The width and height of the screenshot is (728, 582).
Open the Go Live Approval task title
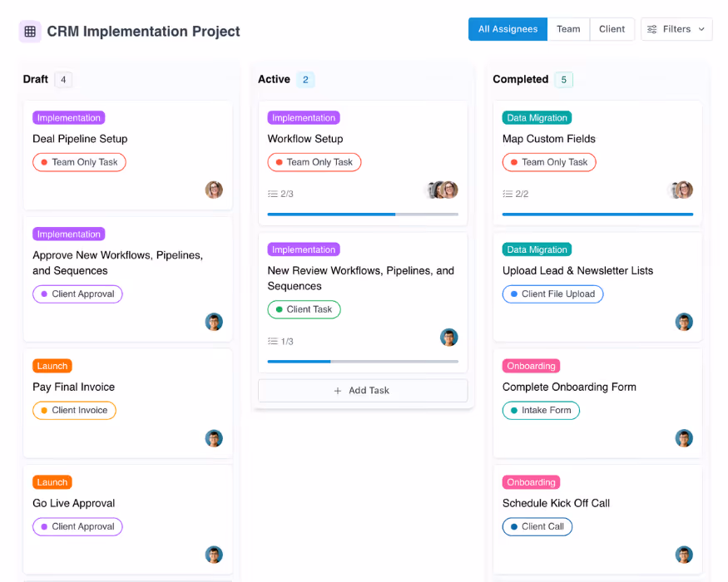point(73,503)
